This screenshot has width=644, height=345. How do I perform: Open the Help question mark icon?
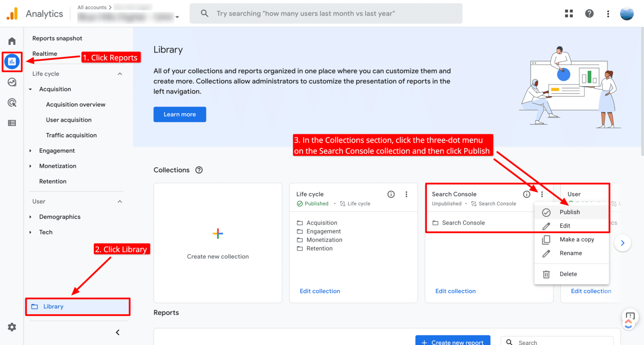[589, 13]
